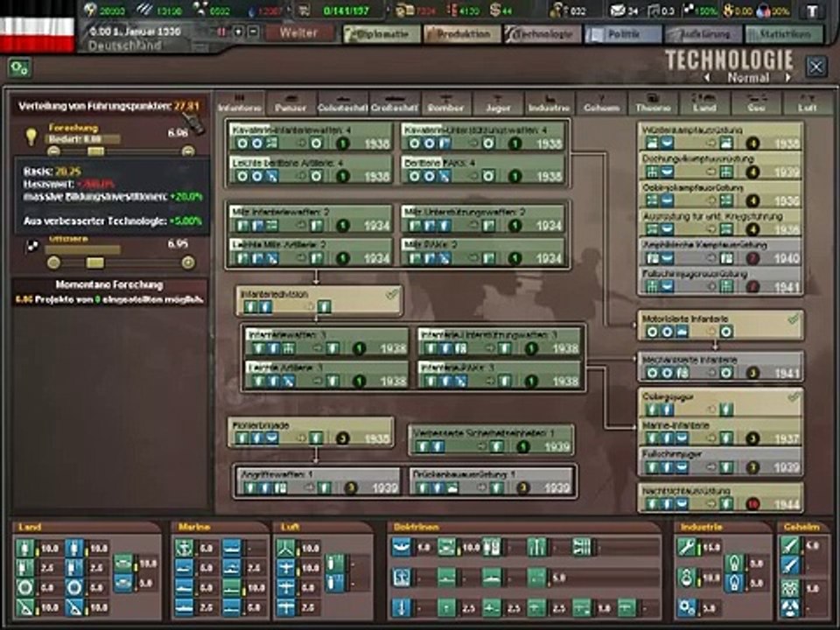840x630 pixels.
Task: Click the Weiter button
Action: [299, 32]
